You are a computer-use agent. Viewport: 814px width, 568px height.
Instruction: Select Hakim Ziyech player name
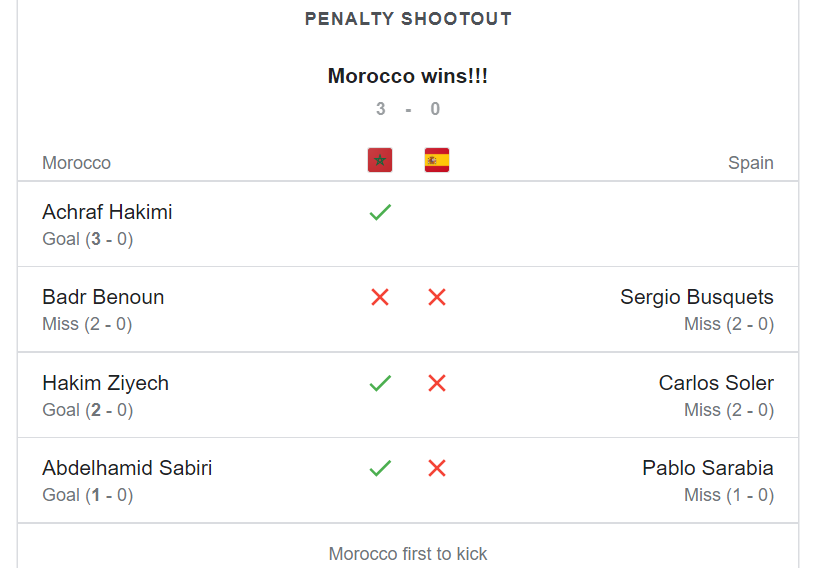point(105,383)
